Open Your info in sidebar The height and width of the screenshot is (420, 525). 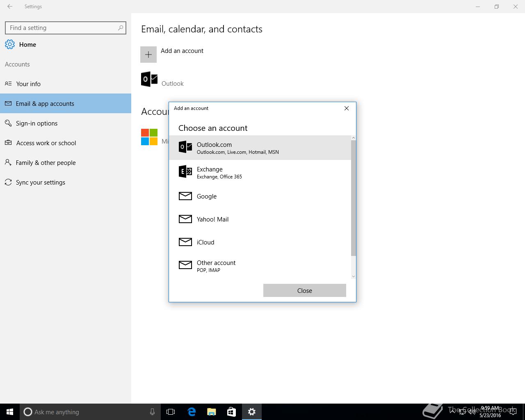coord(66,84)
